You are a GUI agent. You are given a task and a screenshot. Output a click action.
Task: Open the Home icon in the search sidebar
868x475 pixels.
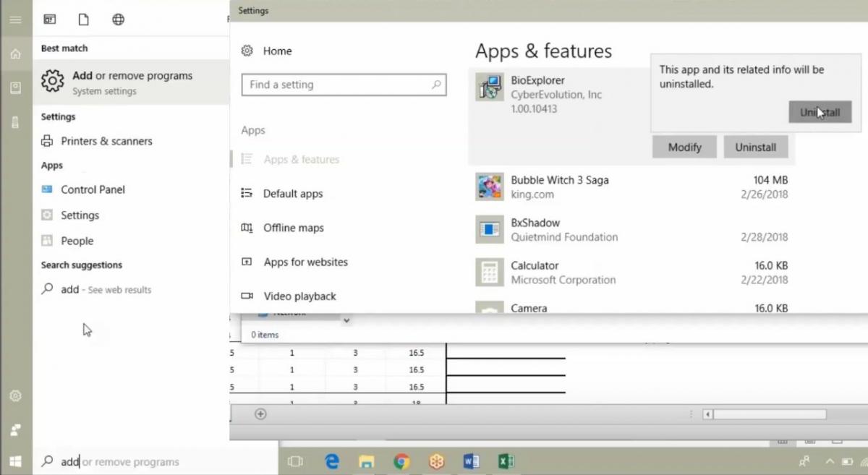tap(15, 54)
